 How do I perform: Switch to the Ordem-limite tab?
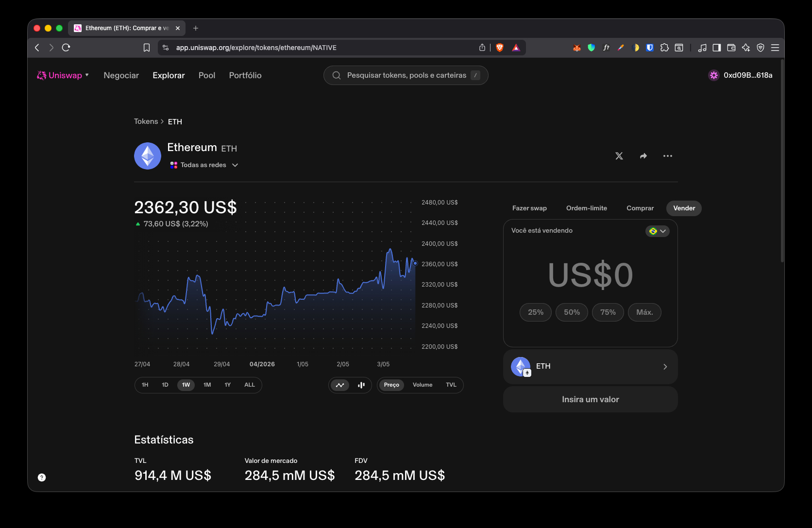click(x=587, y=208)
